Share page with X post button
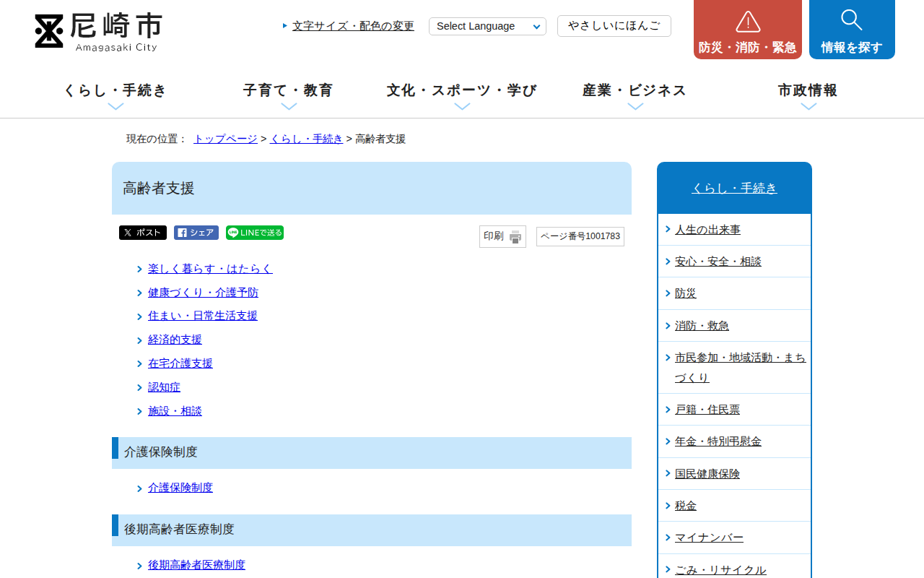The width and height of the screenshot is (924, 578). click(143, 233)
